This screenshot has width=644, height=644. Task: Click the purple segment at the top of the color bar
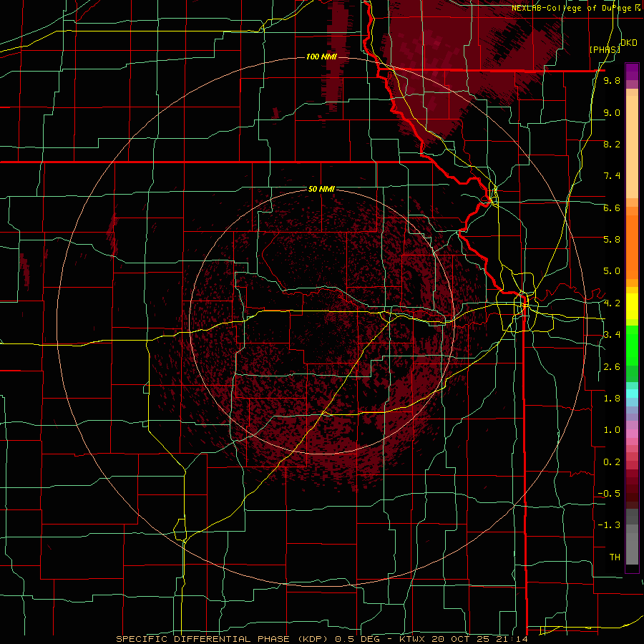(632, 72)
